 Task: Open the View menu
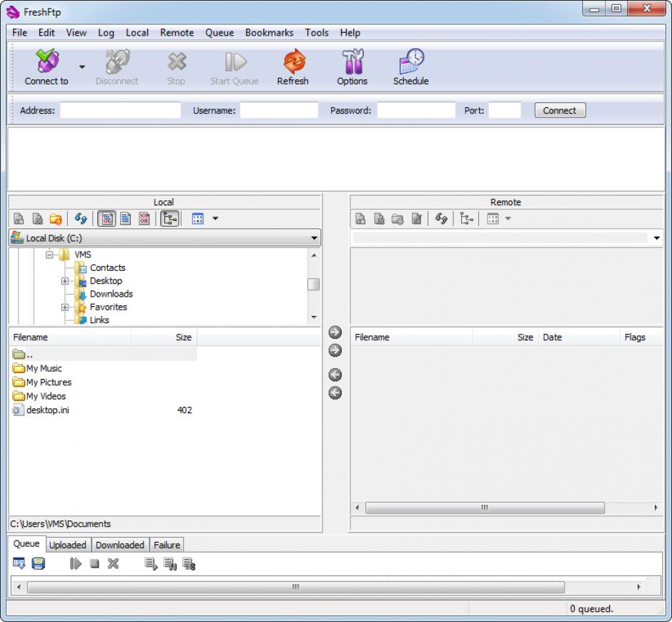pos(76,33)
